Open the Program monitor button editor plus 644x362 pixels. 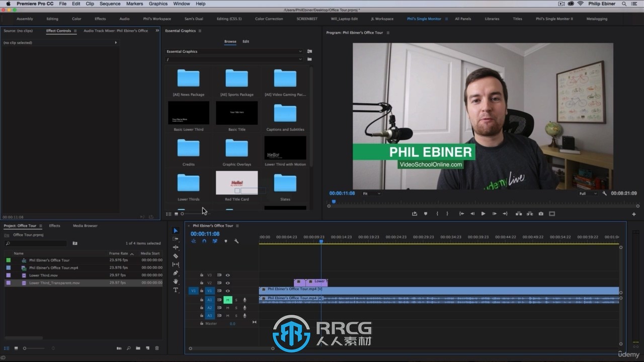click(634, 214)
